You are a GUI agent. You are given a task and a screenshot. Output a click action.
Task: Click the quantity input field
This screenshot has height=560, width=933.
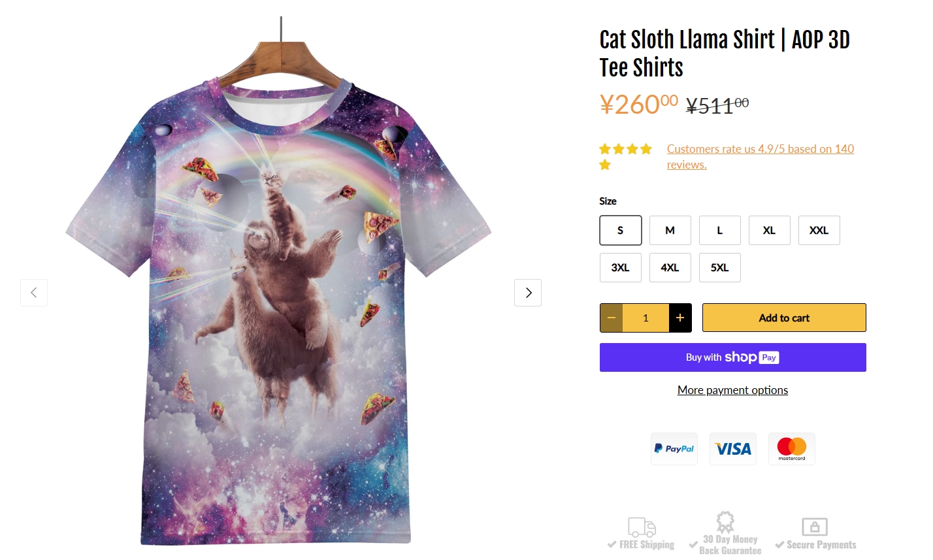(x=646, y=318)
